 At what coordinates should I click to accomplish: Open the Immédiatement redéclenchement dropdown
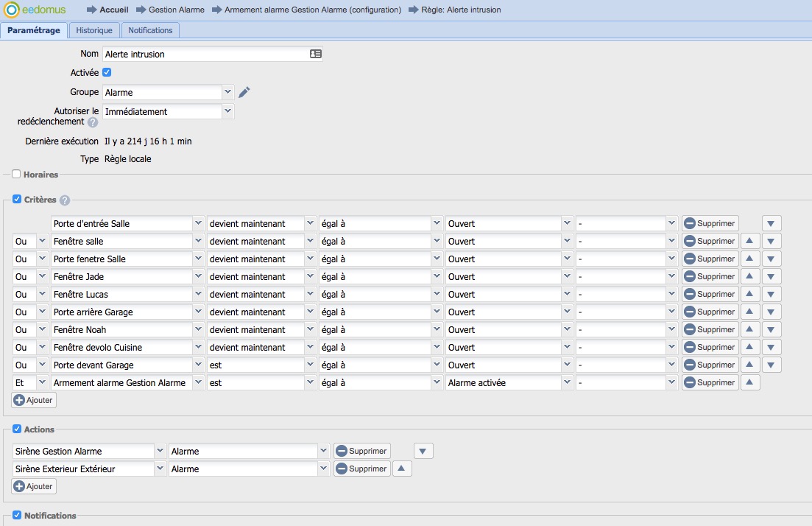click(x=228, y=111)
